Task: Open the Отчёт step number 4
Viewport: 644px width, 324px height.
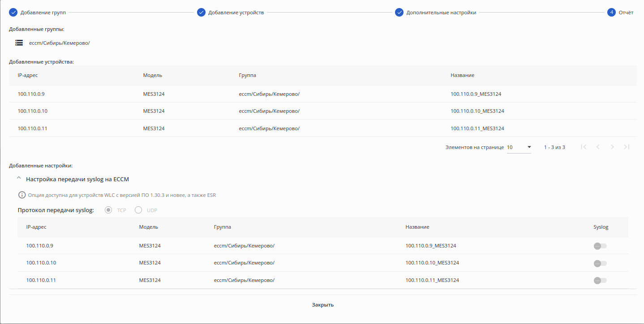Action: pyautogui.click(x=611, y=13)
